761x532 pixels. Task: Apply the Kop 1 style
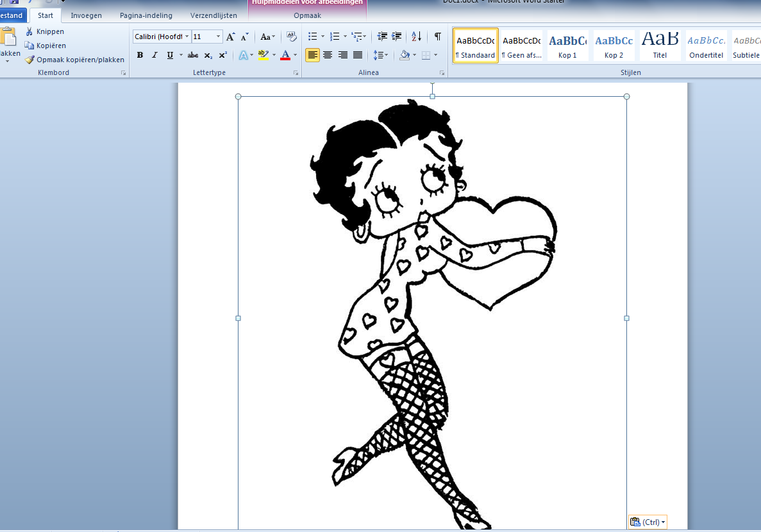coord(568,46)
